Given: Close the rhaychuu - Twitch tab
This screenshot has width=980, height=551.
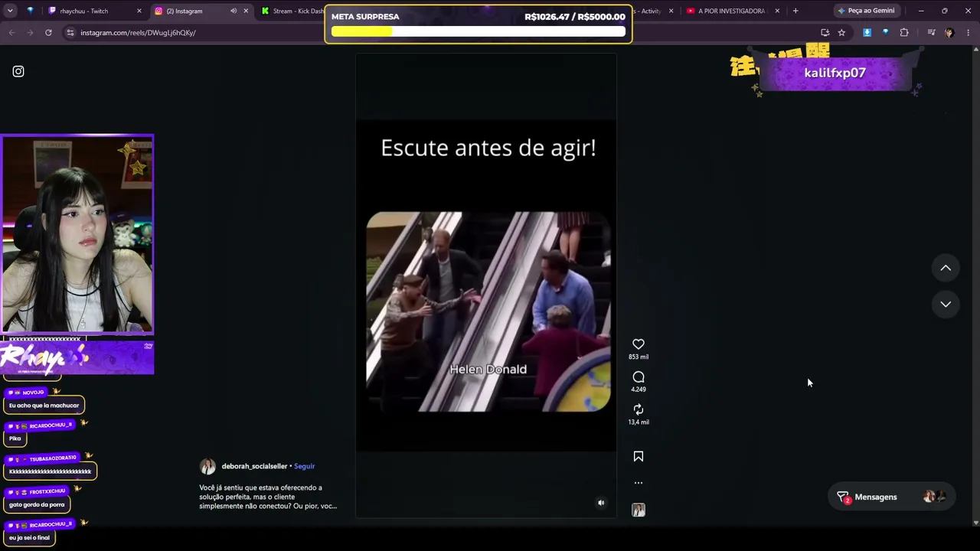Looking at the screenshot, I should pos(139,11).
